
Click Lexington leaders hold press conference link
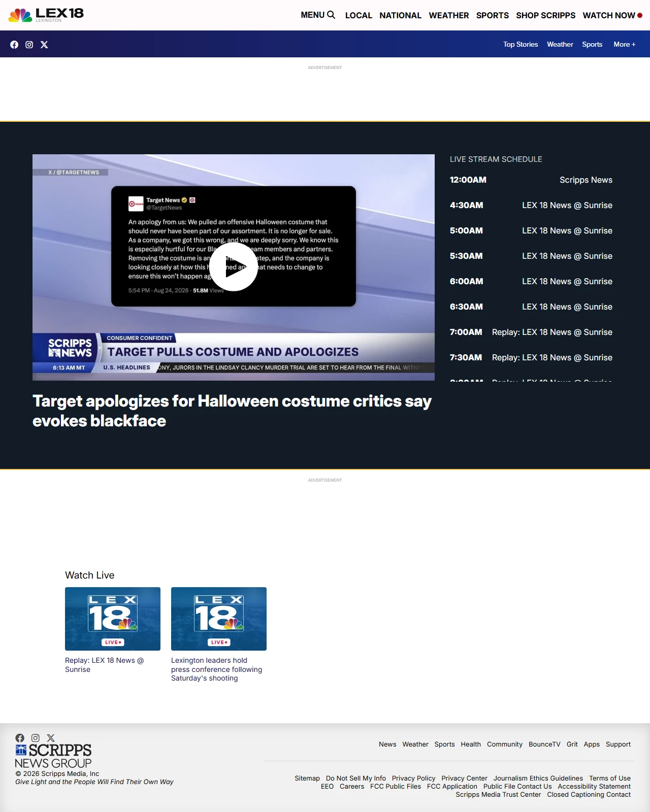click(x=217, y=669)
